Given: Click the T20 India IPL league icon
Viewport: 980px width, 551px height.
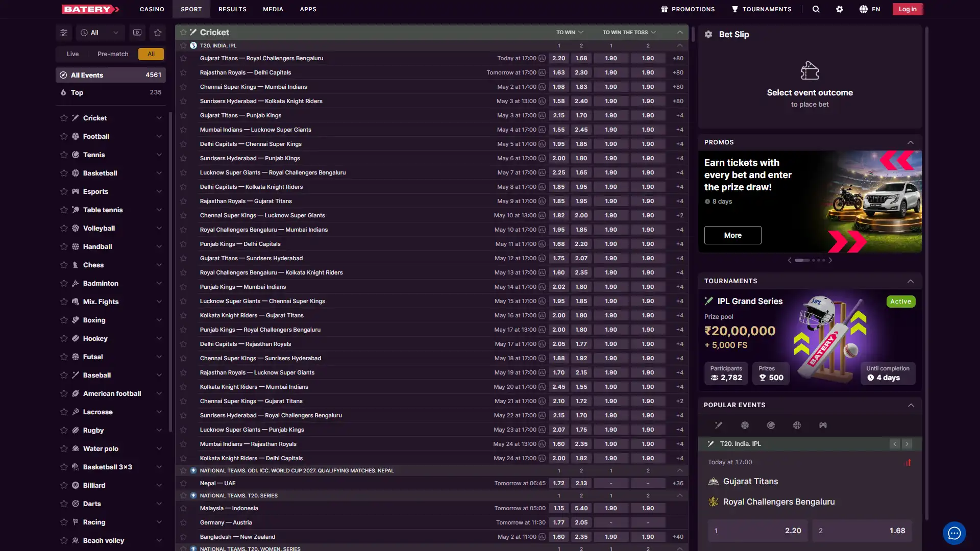Looking at the screenshot, I should (193, 45).
